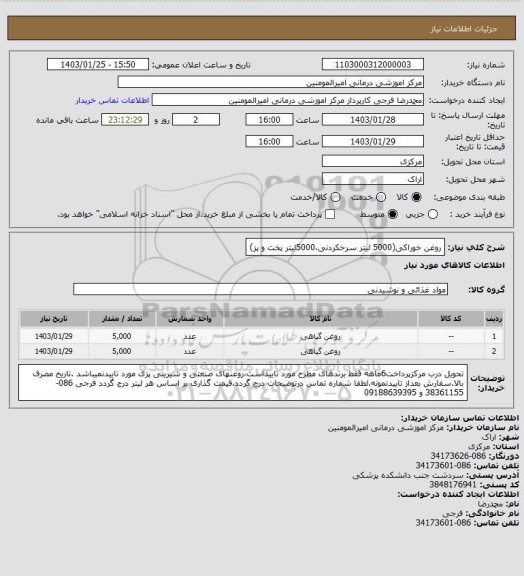This screenshot has width=524, height=576.
Task: Click the goods group field مواد غذائی و نوشیدنی
Action: pyautogui.click(x=260, y=289)
